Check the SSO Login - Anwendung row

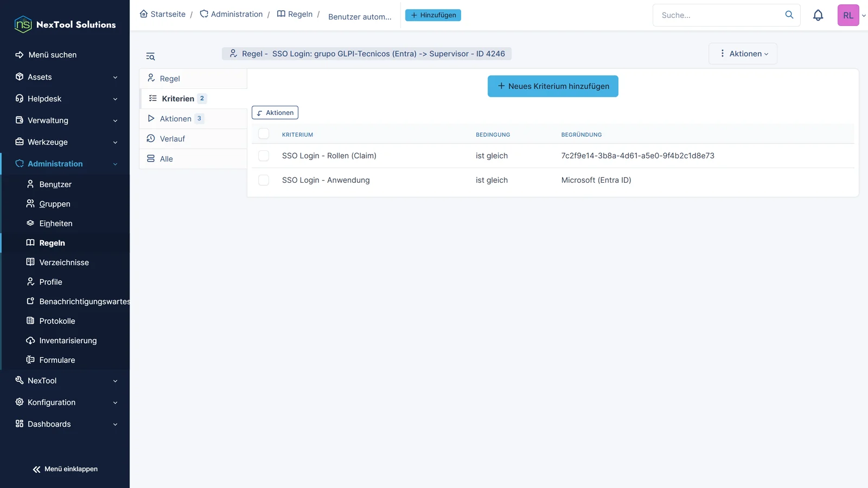[x=264, y=180]
